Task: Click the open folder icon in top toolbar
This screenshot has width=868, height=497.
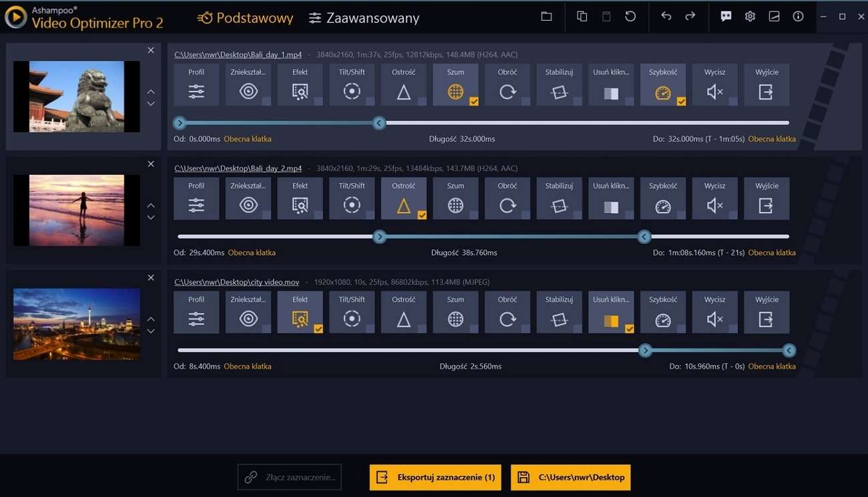Action: (546, 17)
